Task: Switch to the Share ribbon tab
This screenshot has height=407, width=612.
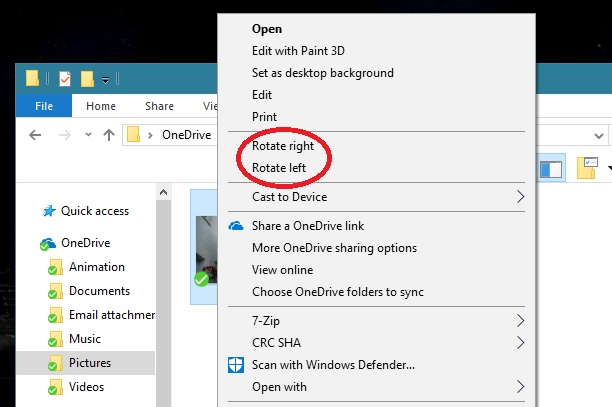Action: tap(159, 106)
